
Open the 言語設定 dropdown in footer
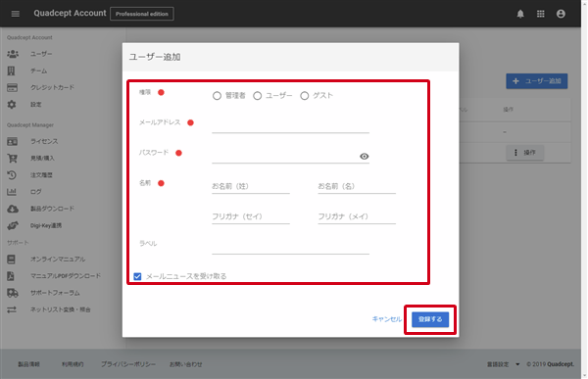[x=504, y=364]
